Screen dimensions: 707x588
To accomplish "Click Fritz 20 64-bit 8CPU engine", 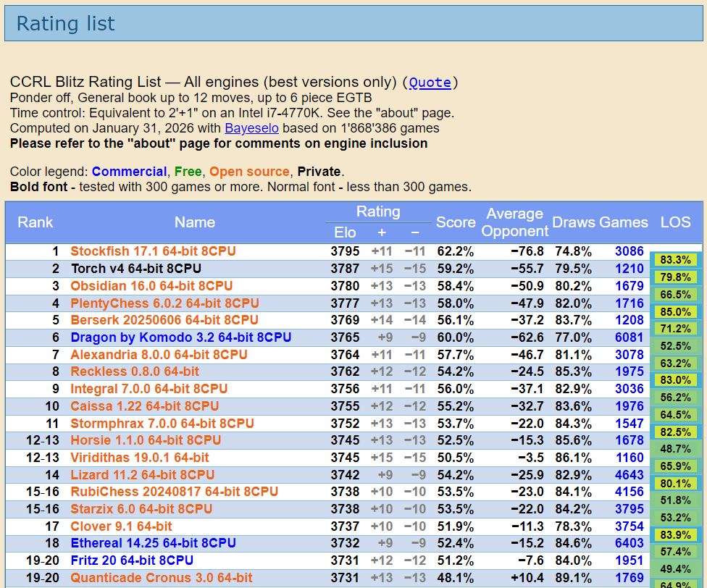I will tap(132, 560).
